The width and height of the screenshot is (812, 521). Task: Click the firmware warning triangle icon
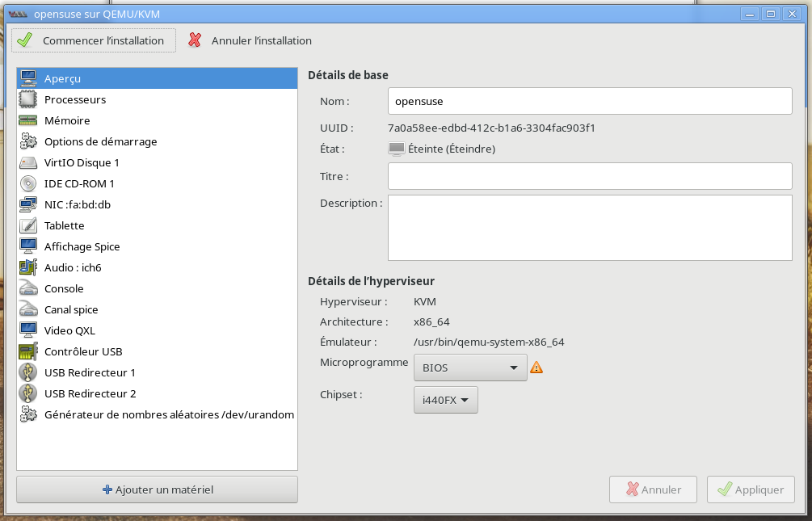click(536, 368)
